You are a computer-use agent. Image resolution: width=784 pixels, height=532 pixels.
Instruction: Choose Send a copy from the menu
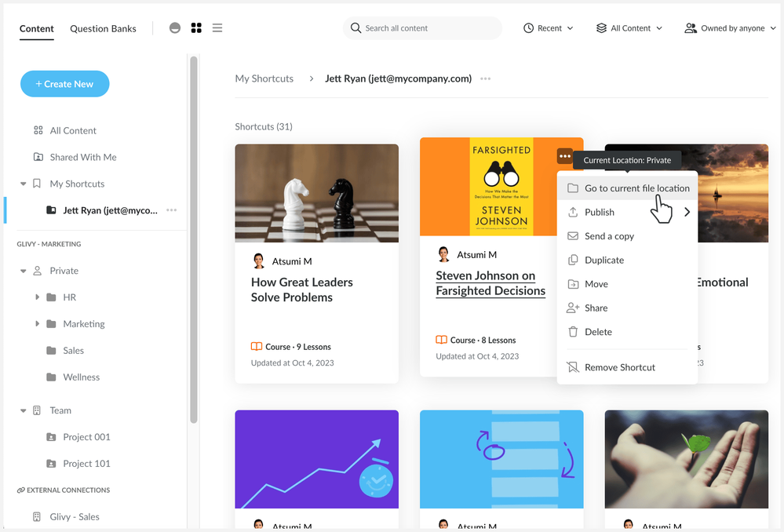point(628,236)
